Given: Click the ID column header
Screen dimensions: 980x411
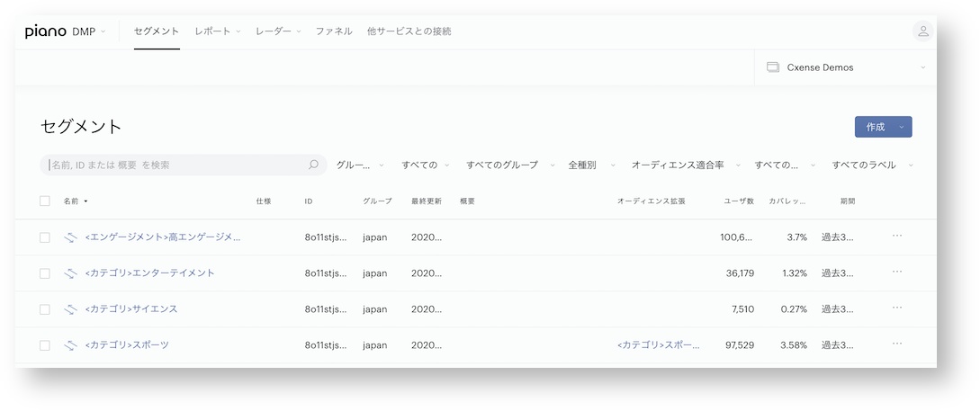Looking at the screenshot, I should (x=308, y=201).
